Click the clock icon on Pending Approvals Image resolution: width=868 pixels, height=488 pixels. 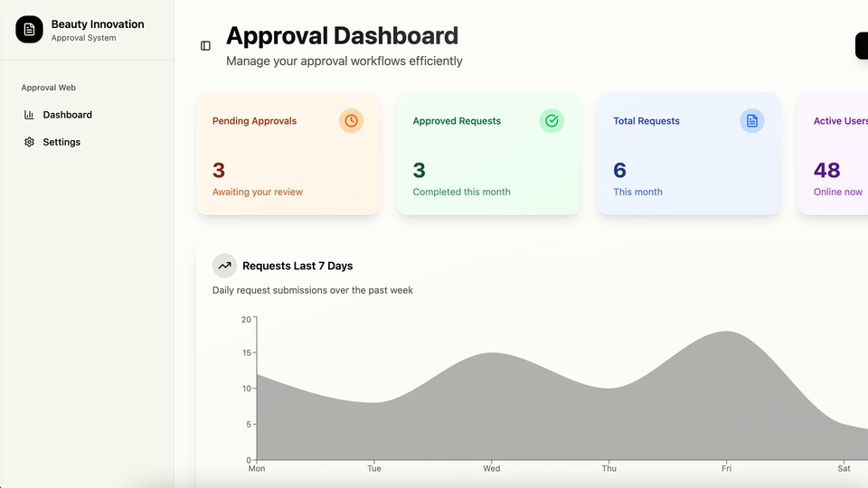pyautogui.click(x=351, y=121)
